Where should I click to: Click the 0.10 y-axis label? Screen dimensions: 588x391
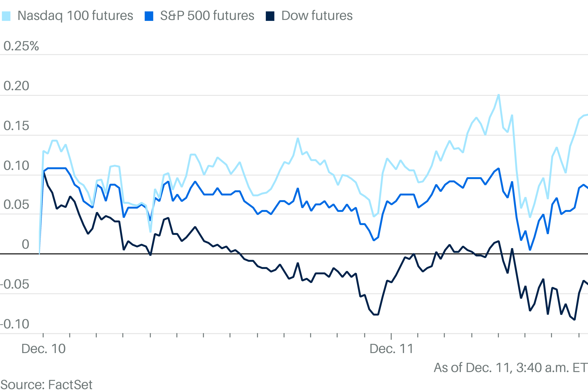coord(16,166)
